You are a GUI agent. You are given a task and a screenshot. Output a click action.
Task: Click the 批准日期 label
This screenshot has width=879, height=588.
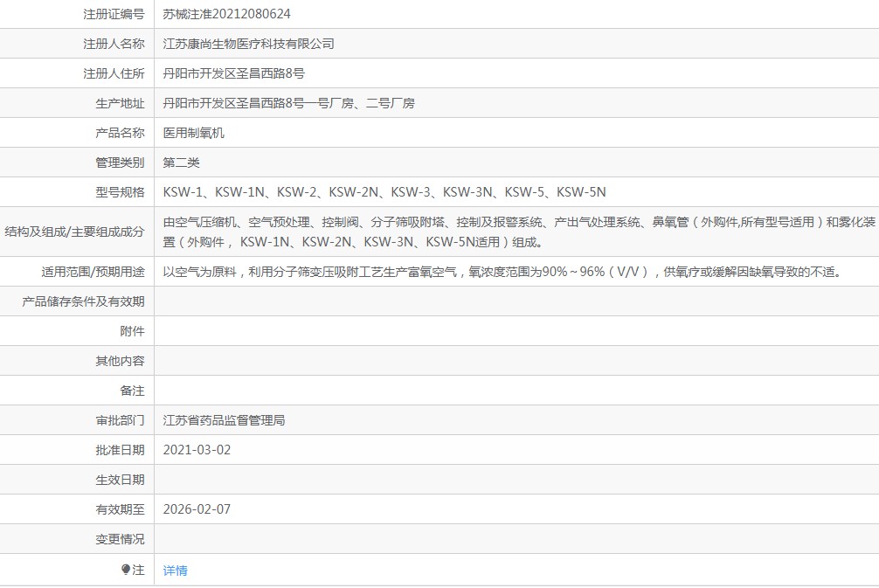(120, 450)
